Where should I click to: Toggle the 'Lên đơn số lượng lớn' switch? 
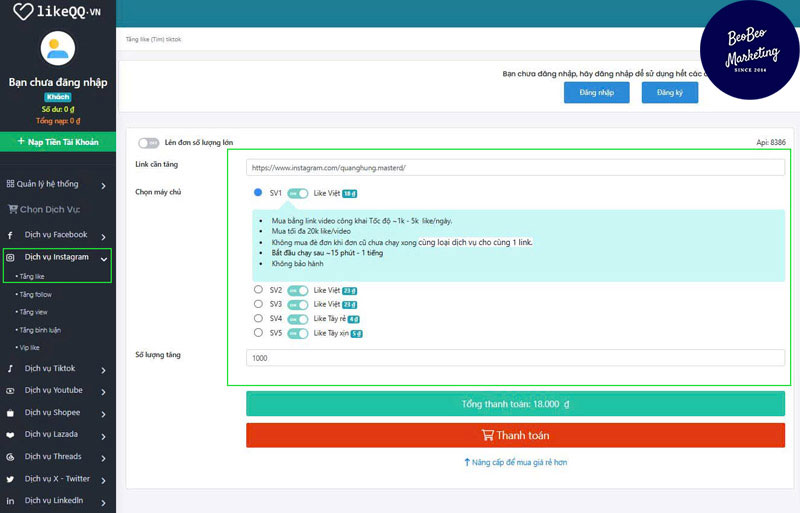149,143
